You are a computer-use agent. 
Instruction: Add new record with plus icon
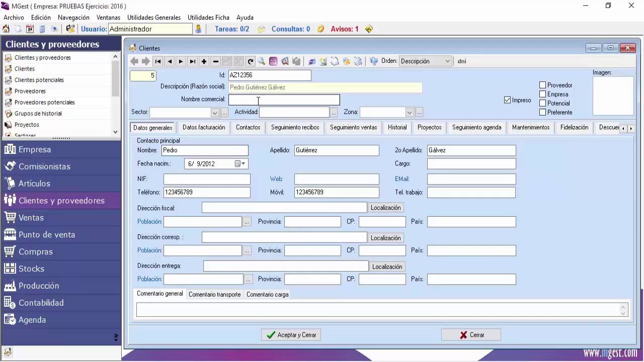204,61
